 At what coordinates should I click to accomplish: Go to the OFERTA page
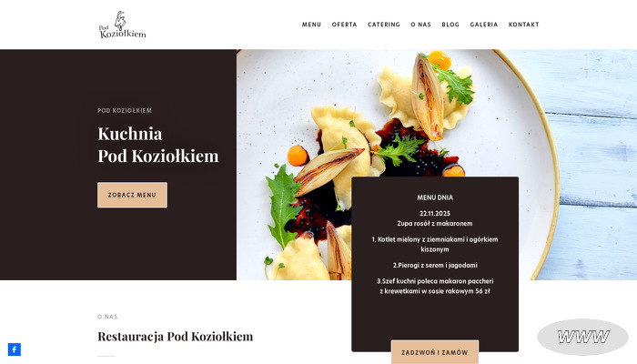coord(345,25)
